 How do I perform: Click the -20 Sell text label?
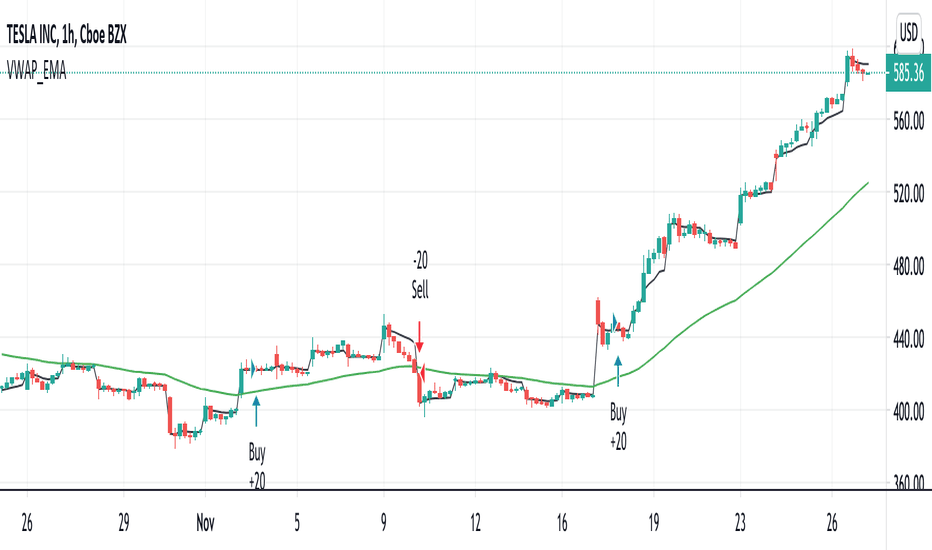click(x=420, y=275)
